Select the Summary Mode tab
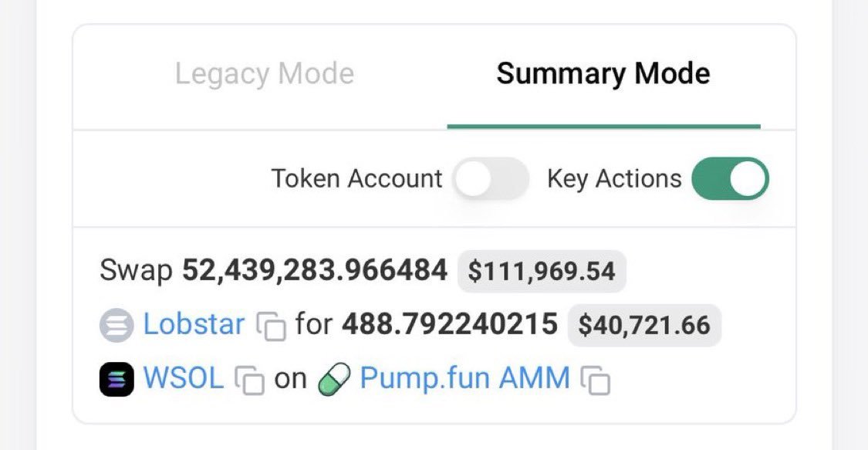868x450 pixels. 603,74
